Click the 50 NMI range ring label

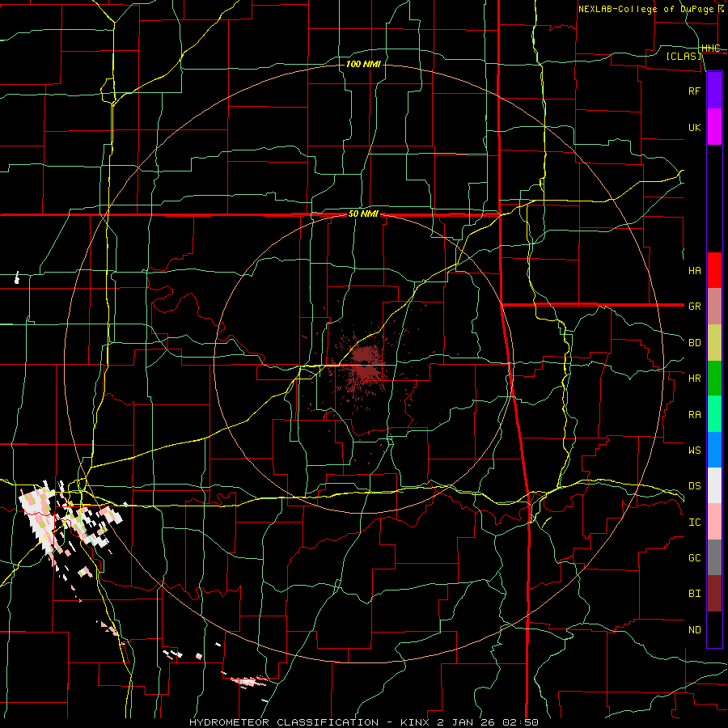(363, 214)
